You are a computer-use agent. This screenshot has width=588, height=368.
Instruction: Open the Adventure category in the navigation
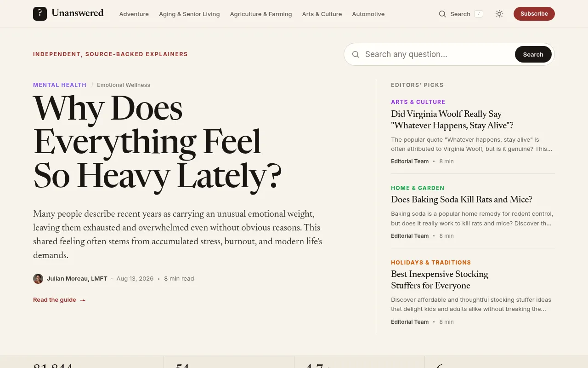pyautogui.click(x=134, y=14)
